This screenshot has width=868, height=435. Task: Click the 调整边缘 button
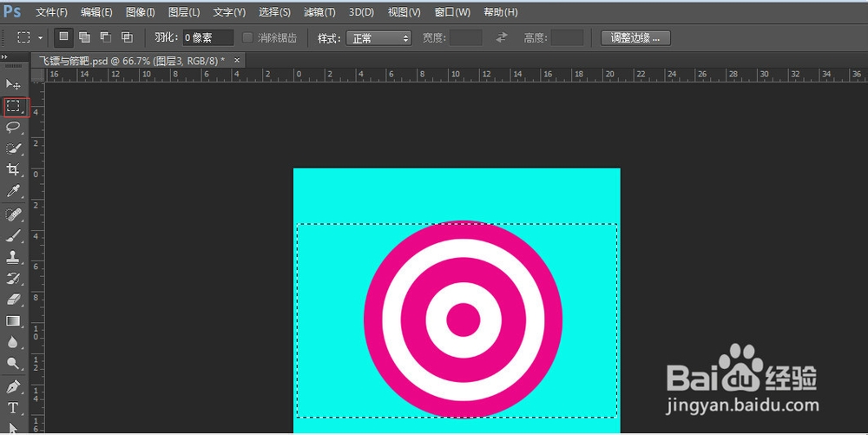(x=635, y=37)
